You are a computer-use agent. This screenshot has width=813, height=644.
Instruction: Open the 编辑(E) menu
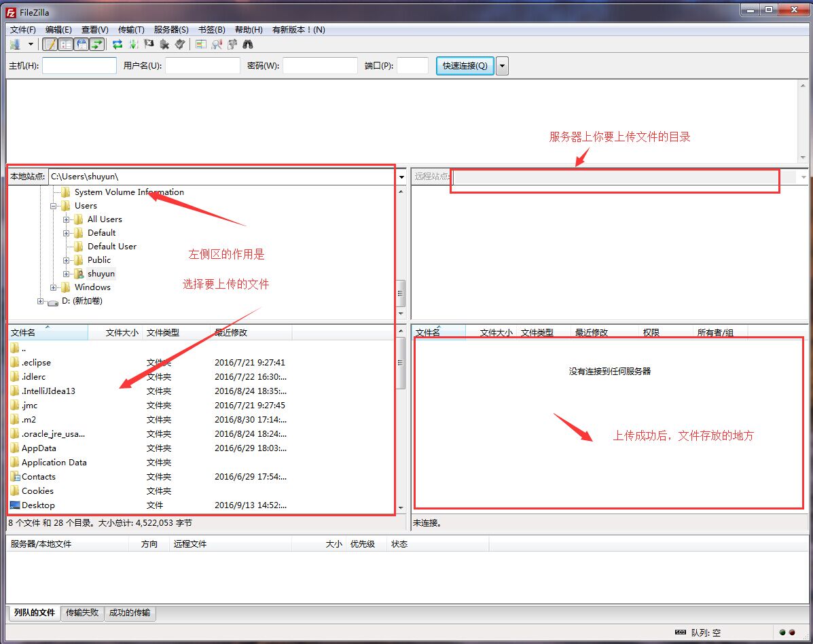coord(58,30)
